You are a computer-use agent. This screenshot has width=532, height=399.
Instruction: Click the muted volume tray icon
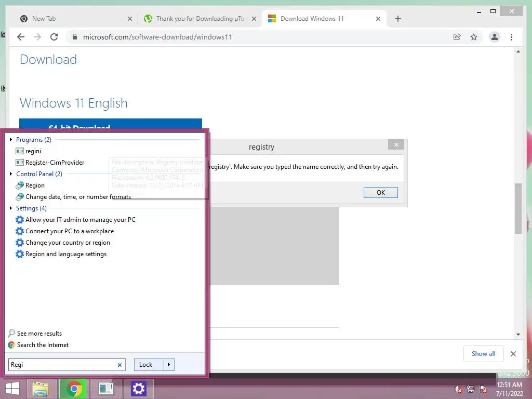[458, 389]
